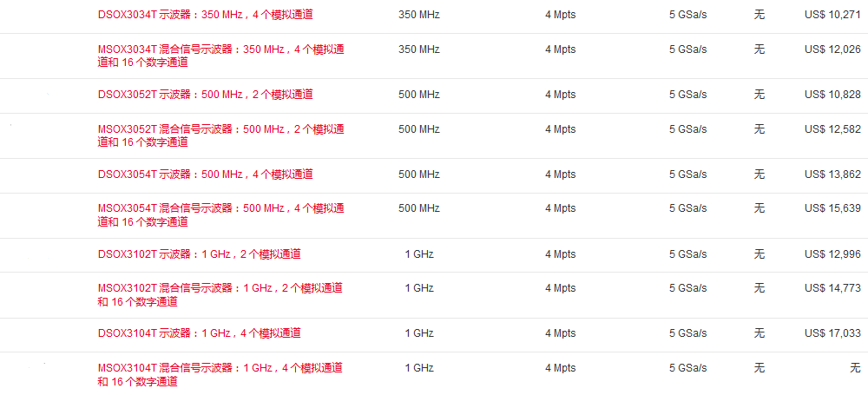The image size is (868, 395).
Task: Click the US$ 17,033 price
Action: 832,333
